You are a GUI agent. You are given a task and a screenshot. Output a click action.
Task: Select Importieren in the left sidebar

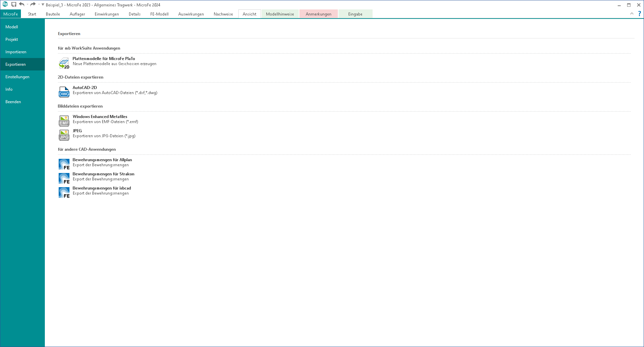tap(16, 52)
